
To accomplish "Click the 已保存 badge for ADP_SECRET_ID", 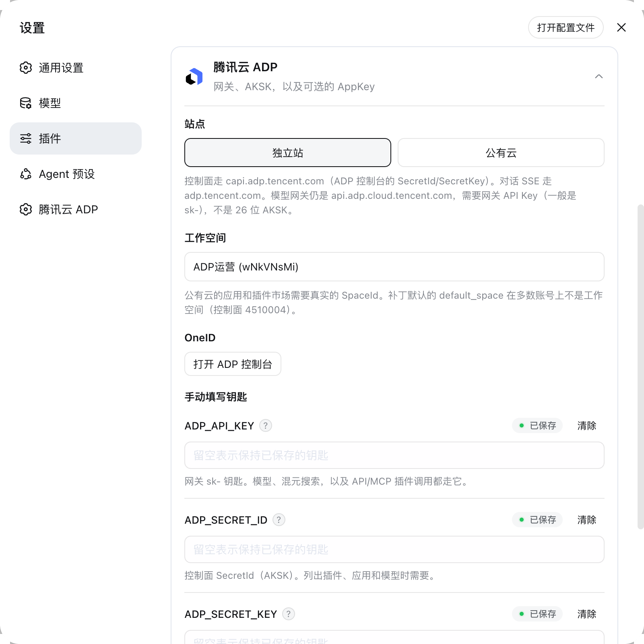I will [x=537, y=520].
